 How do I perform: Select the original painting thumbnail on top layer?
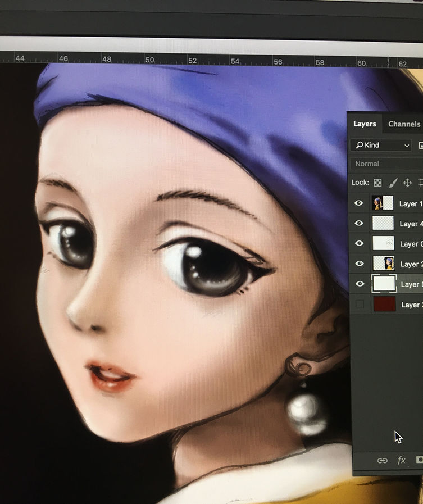[377, 203]
